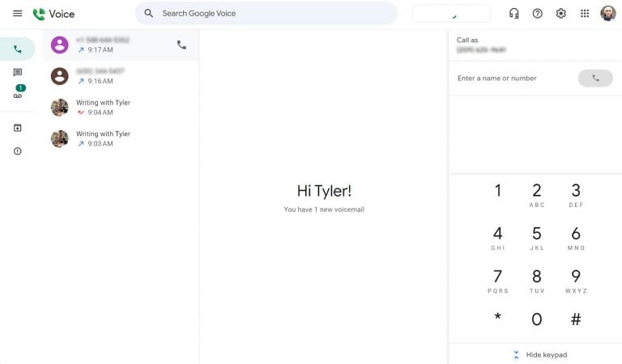Click the headset audio settings icon
The width and height of the screenshot is (622, 364).
point(513,14)
